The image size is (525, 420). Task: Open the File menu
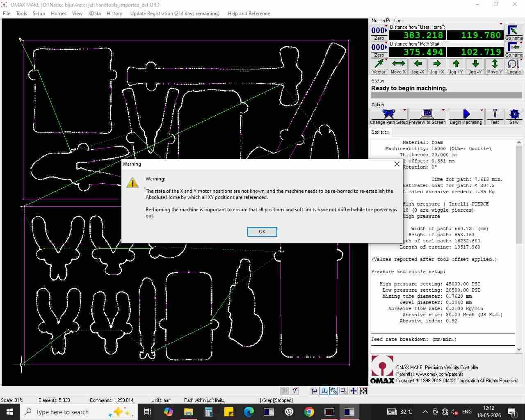[x=7, y=14]
